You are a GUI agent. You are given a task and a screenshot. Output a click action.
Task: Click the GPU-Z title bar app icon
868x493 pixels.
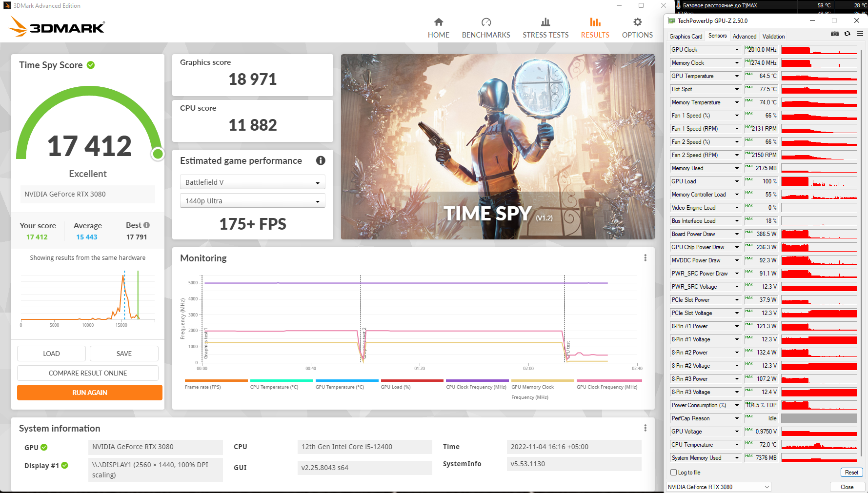coord(672,21)
